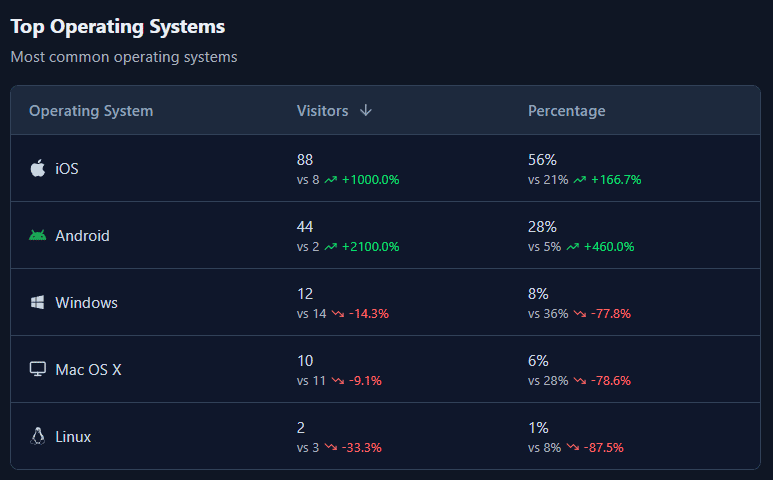
Task: Click the -87.5% percentage change for Linux
Action: point(604,448)
